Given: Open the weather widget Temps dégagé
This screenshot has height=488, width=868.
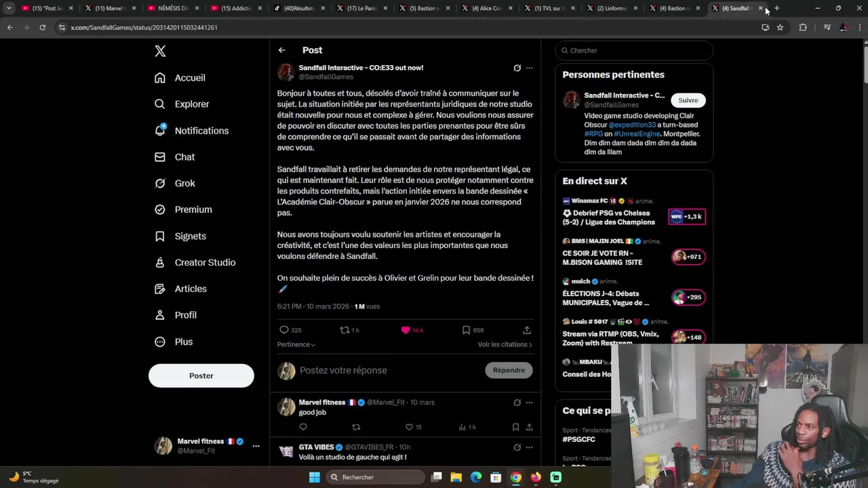Looking at the screenshot, I should pyautogui.click(x=34, y=477).
